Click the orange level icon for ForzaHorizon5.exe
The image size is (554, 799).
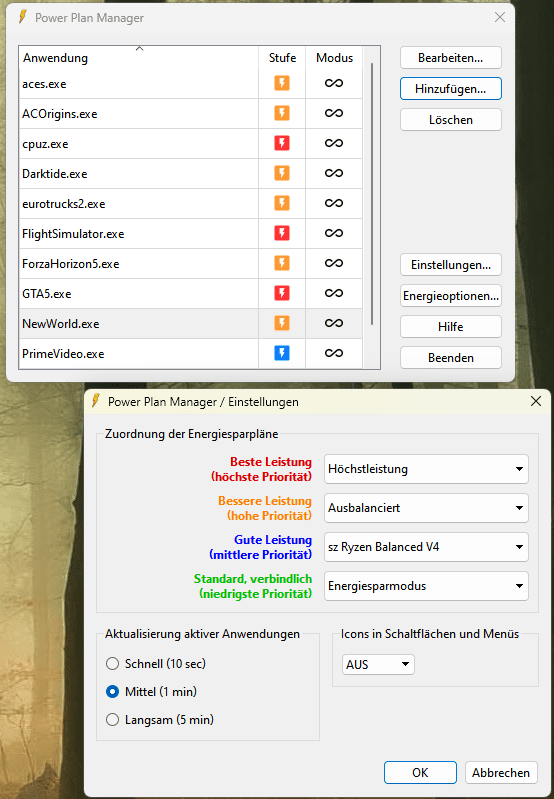282,263
